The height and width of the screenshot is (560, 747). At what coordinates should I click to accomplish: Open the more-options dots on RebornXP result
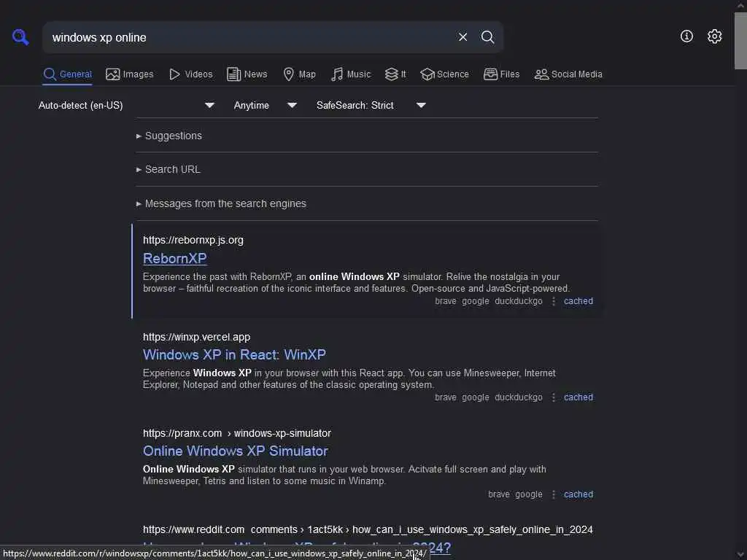[553, 301]
